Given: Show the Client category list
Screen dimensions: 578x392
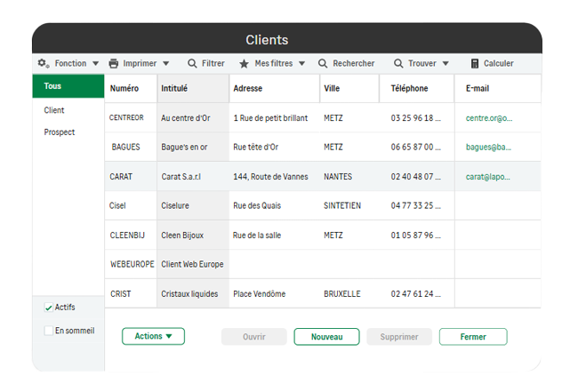Looking at the screenshot, I should 54,110.
